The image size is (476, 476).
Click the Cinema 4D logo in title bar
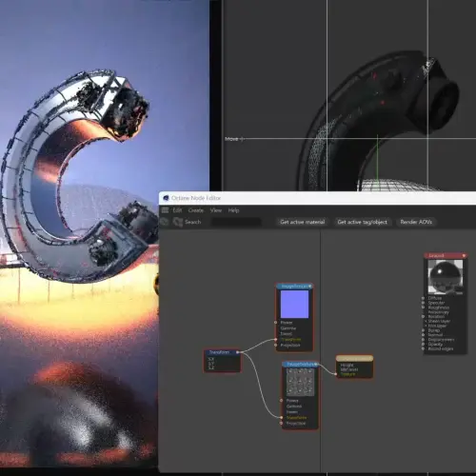(x=166, y=198)
